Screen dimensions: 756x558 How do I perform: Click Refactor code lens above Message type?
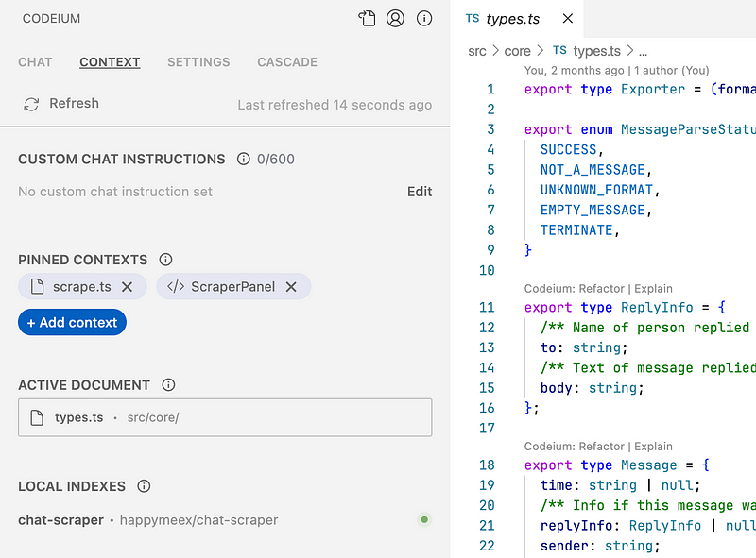(601, 447)
